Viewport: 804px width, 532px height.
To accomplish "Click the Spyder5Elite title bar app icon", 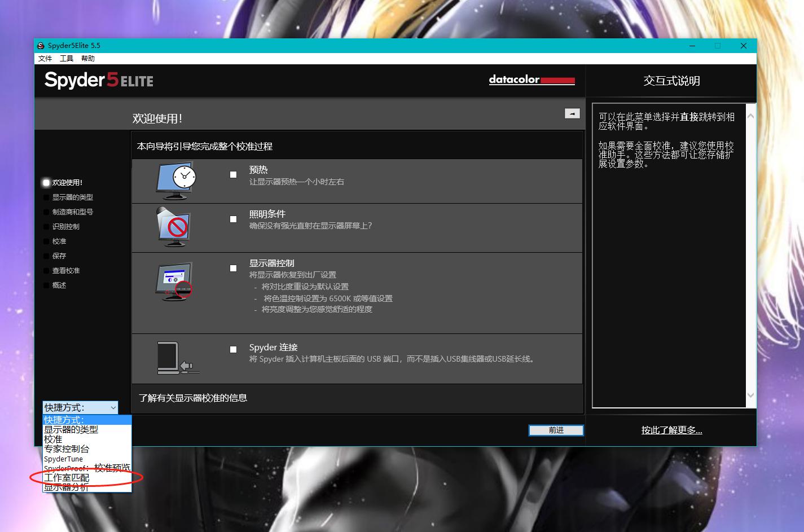I will [41, 46].
